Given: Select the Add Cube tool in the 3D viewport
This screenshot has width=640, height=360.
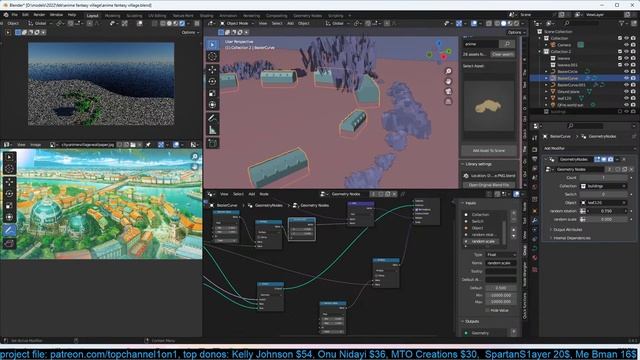Looking at the screenshot, I should pos(212,143).
